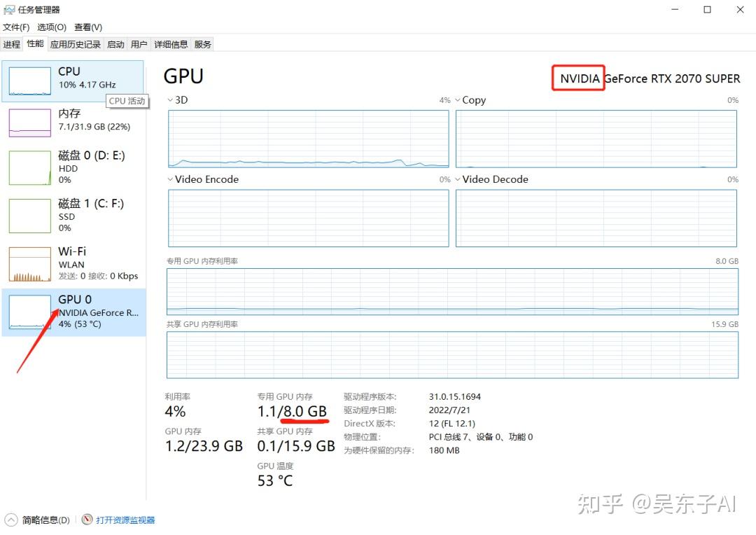Switch to the 用户 tab
This screenshot has height=535, width=756.
click(x=139, y=44)
